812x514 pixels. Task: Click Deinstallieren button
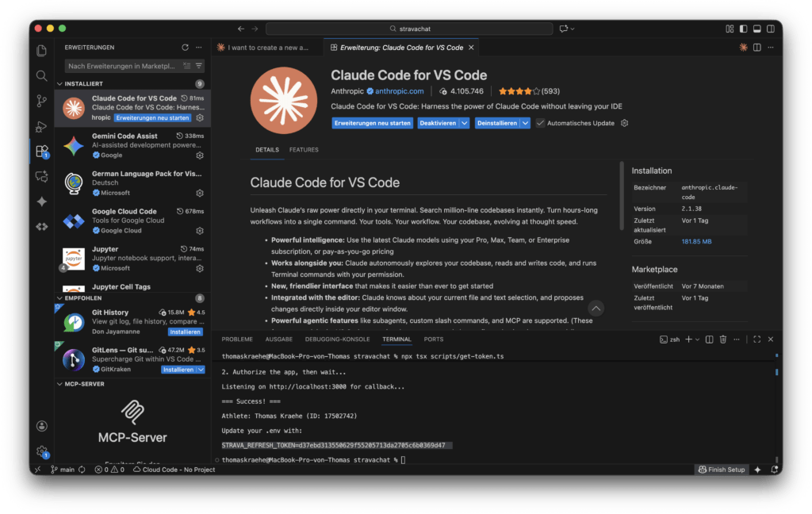click(497, 123)
